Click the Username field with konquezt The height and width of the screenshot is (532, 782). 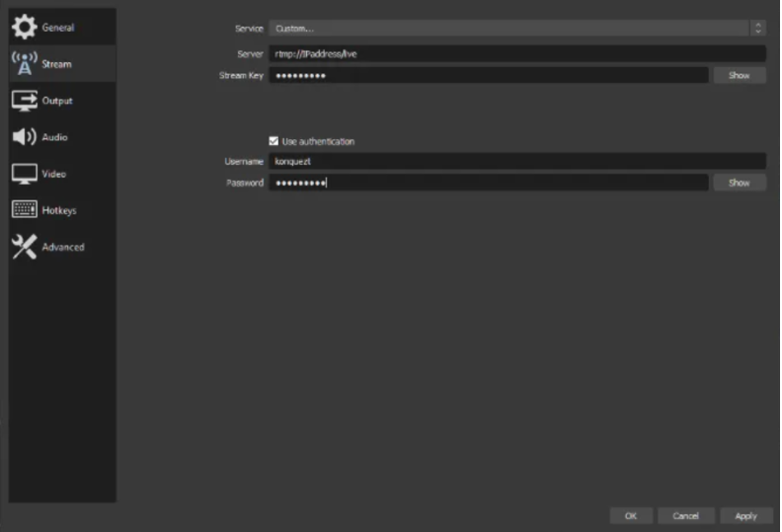pos(517,161)
